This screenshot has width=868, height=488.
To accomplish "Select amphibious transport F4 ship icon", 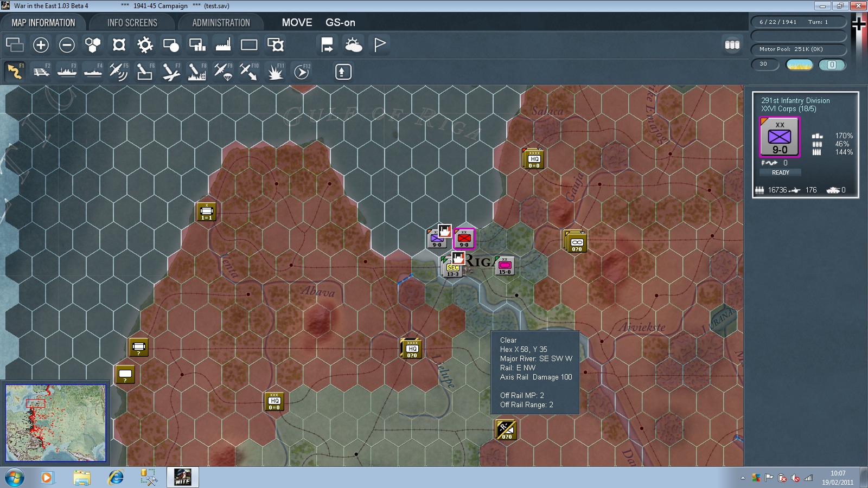I will pyautogui.click(x=93, y=72).
